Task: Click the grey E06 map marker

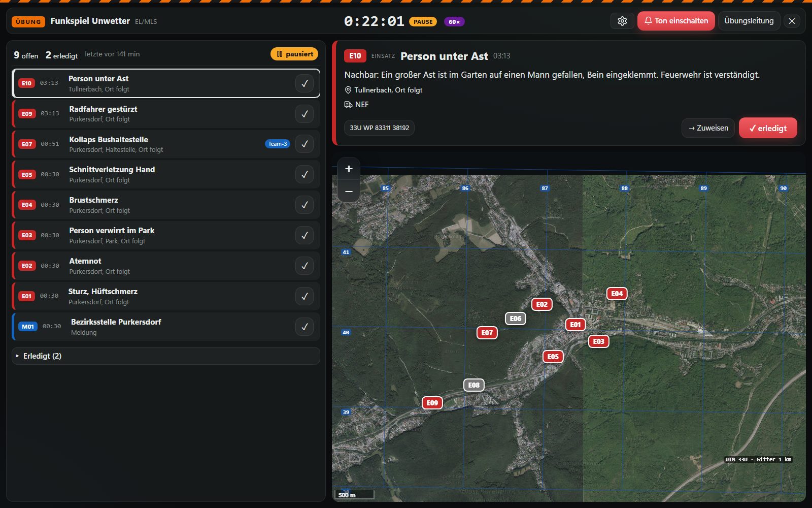Action: 516,319
